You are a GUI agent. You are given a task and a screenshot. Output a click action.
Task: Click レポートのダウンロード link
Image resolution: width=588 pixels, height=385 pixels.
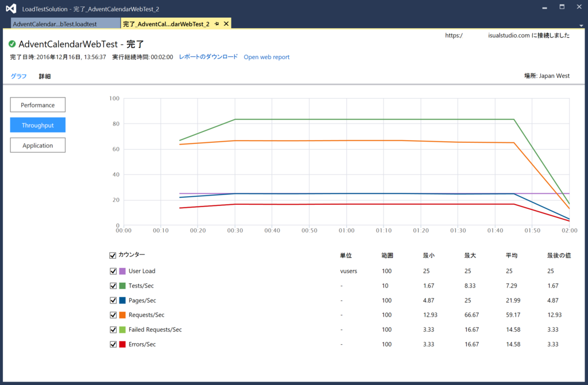[x=208, y=57]
